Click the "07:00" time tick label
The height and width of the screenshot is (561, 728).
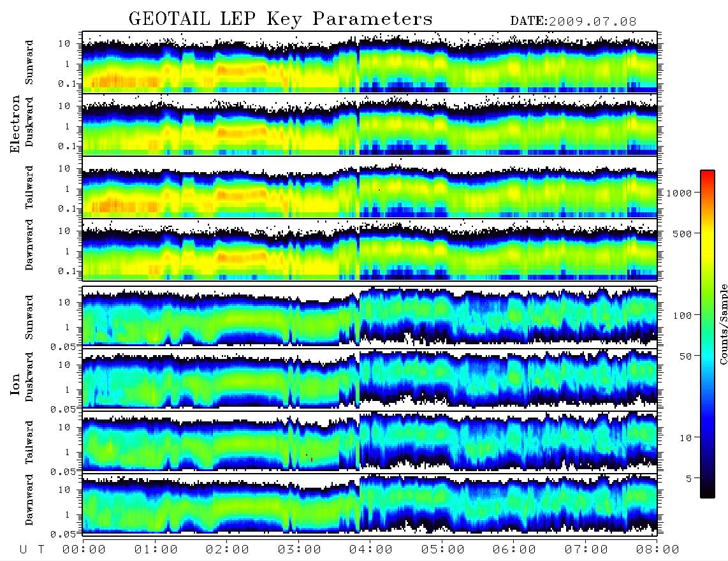pos(586,550)
